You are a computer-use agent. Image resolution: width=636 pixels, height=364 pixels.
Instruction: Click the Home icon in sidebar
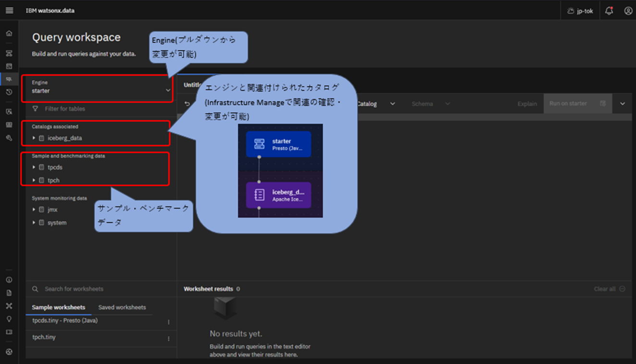click(x=9, y=34)
